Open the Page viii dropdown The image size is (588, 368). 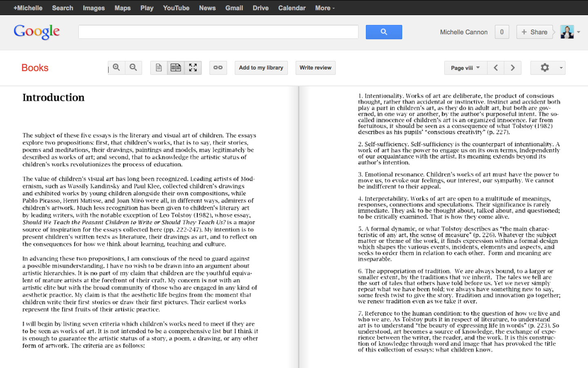465,68
